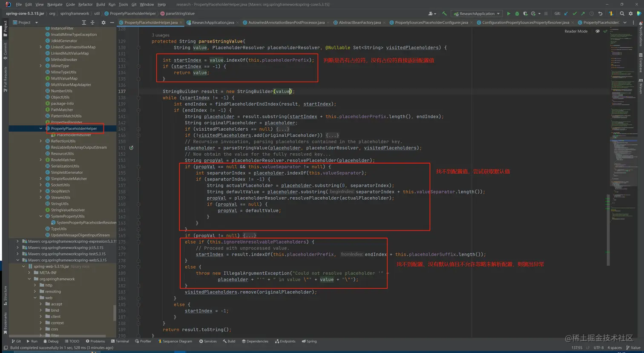This screenshot has width=644, height=353.
Task: Open the Maven side panel
Action: (640, 86)
